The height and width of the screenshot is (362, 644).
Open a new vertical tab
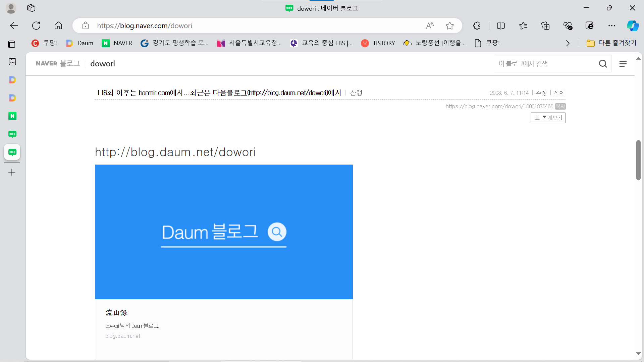12,172
